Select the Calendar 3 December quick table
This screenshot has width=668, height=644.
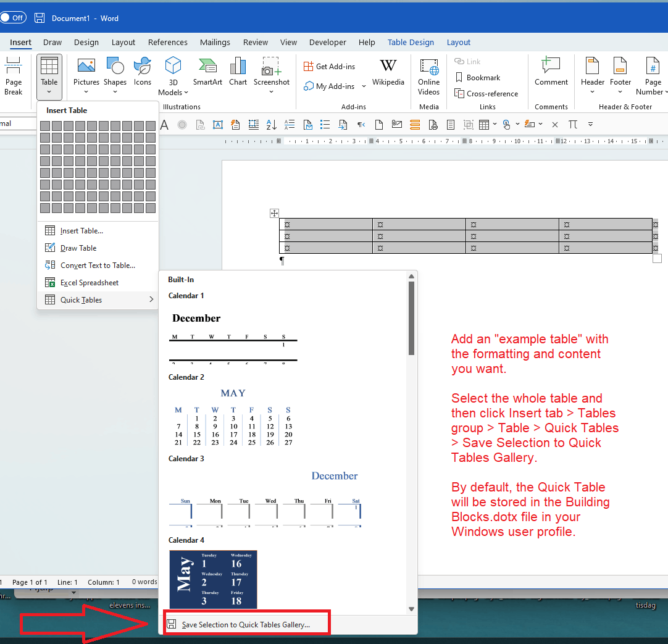click(265, 498)
